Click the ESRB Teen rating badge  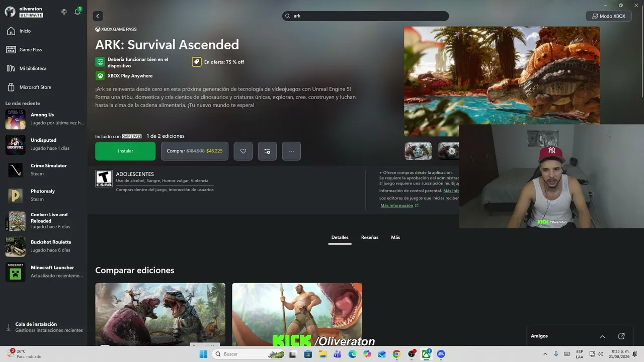click(x=104, y=178)
